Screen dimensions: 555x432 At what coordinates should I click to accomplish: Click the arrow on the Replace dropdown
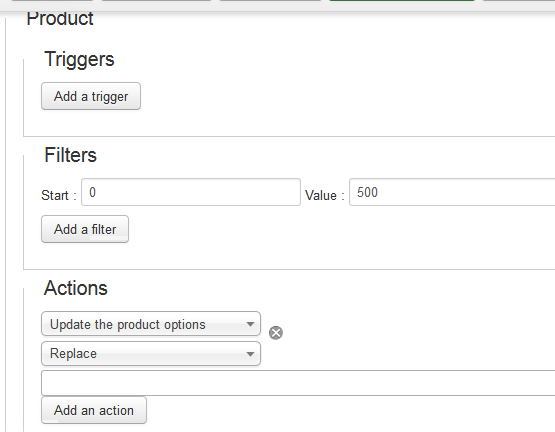pyautogui.click(x=250, y=354)
